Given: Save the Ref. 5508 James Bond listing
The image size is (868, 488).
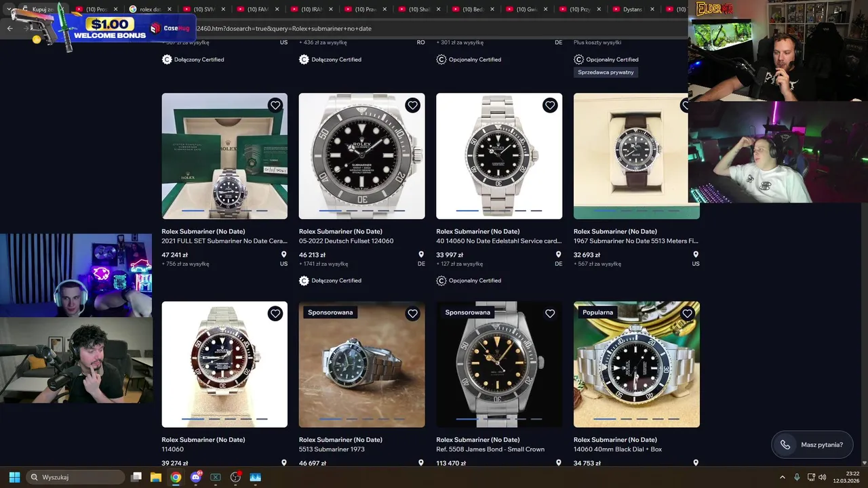Looking at the screenshot, I should 550,314.
